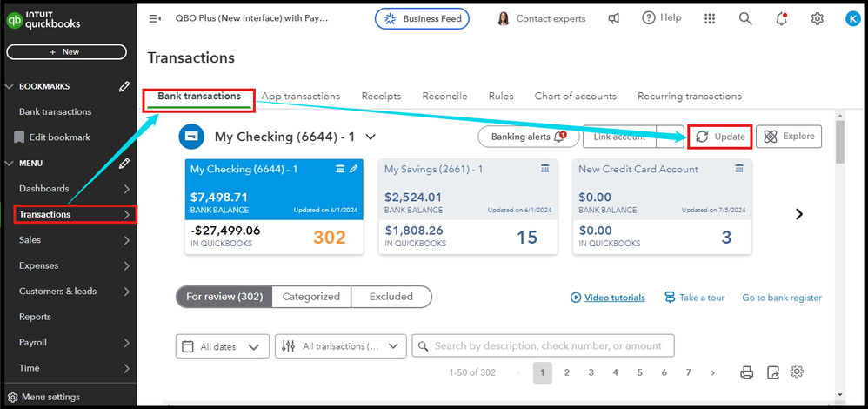The width and height of the screenshot is (868, 409).
Task: Expand the Sales menu item
Action: tap(126, 240)
